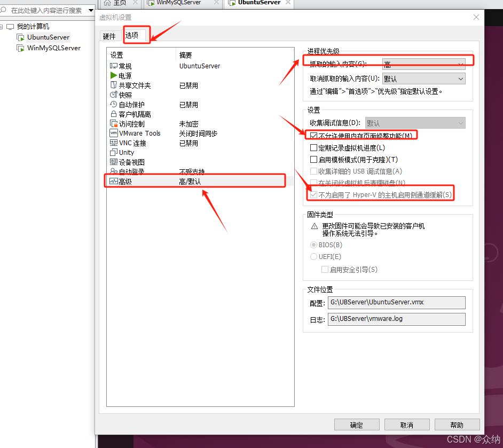
Task: Click the search magnifier icon in the library
Action: 3,10
